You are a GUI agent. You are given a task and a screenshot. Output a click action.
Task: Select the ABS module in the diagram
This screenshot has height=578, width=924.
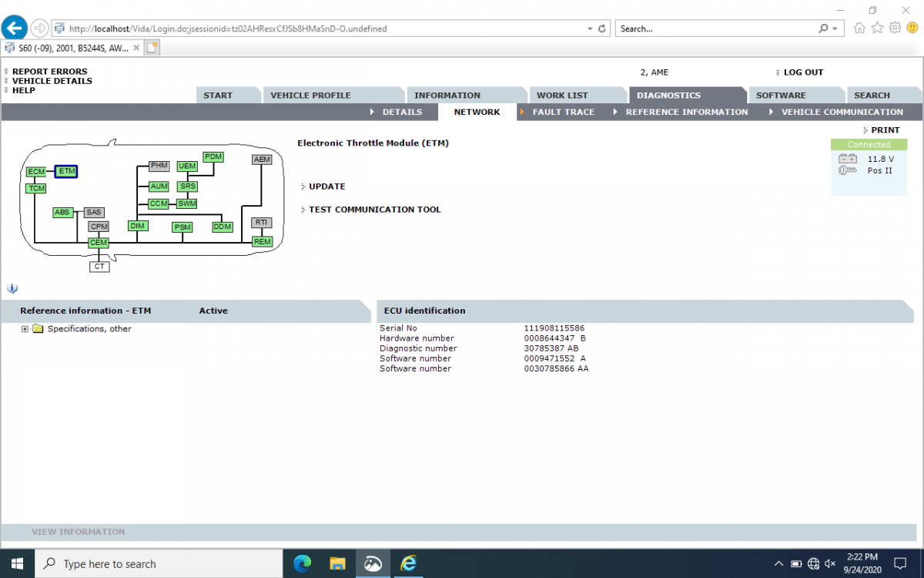62,212
